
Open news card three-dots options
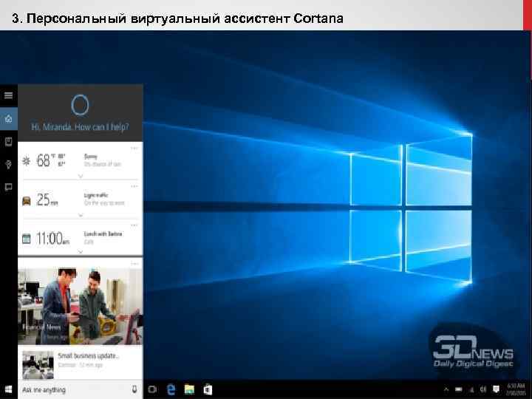[x=134, y=263]
